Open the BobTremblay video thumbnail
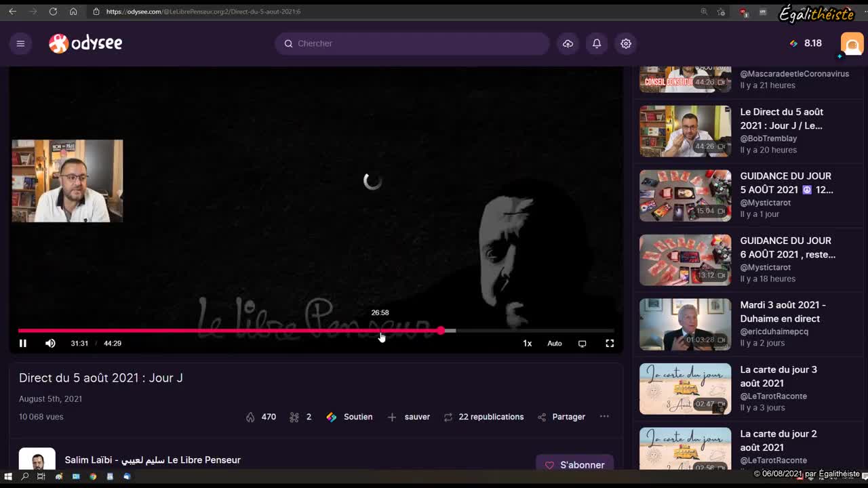Viewport: 868px width, 488px height. (686, 131)
